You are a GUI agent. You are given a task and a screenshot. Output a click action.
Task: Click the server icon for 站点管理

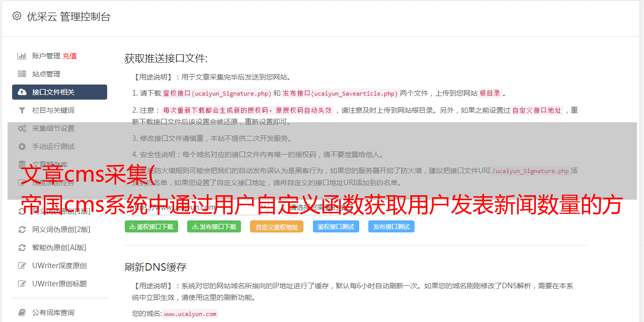pyautogui.click(x=22, y=74)
